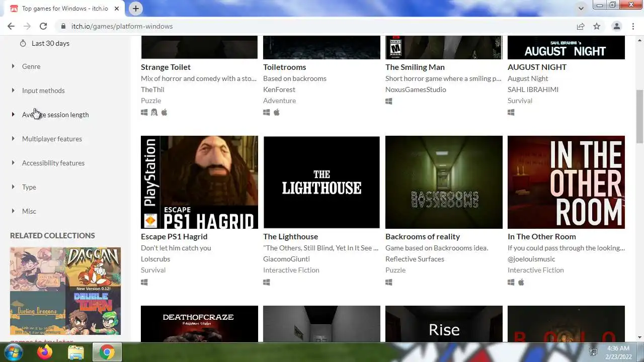Click the share page icon in address bar
Screen dimensions: 644x362
581,26
